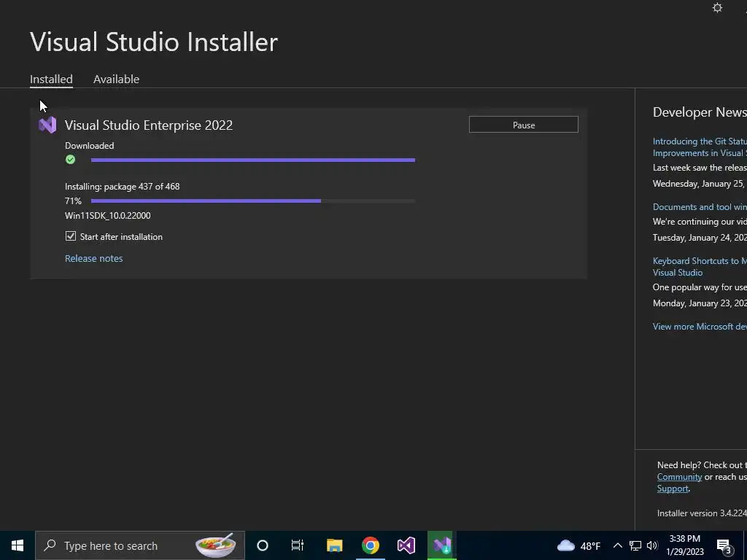Open the Support link
This screenshot has width=747, height=560.
673,489
